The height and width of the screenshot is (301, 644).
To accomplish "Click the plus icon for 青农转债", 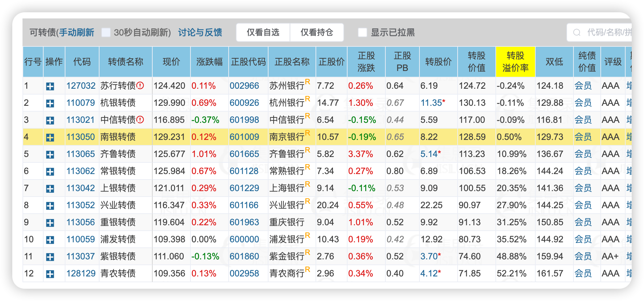I will (x=50, y=274).
